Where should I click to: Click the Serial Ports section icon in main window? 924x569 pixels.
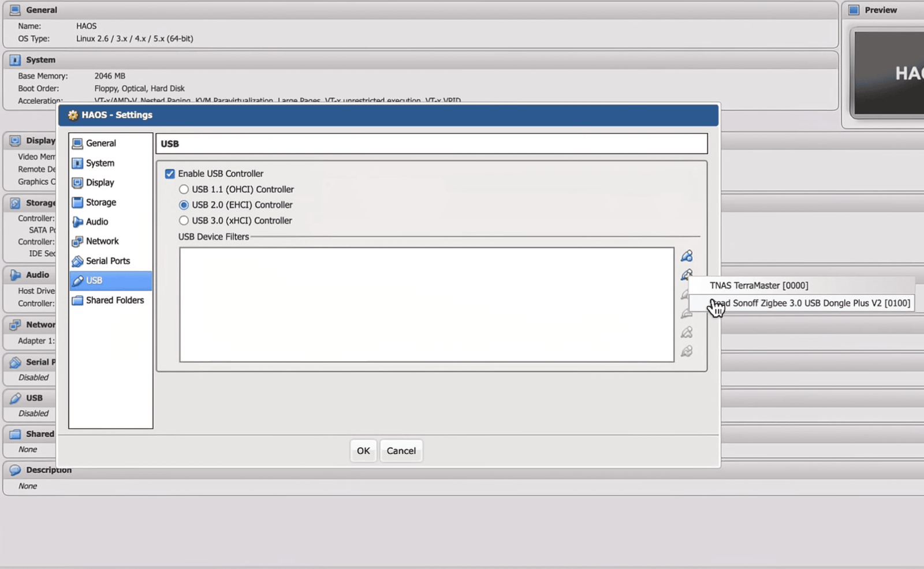pos(15,362)
